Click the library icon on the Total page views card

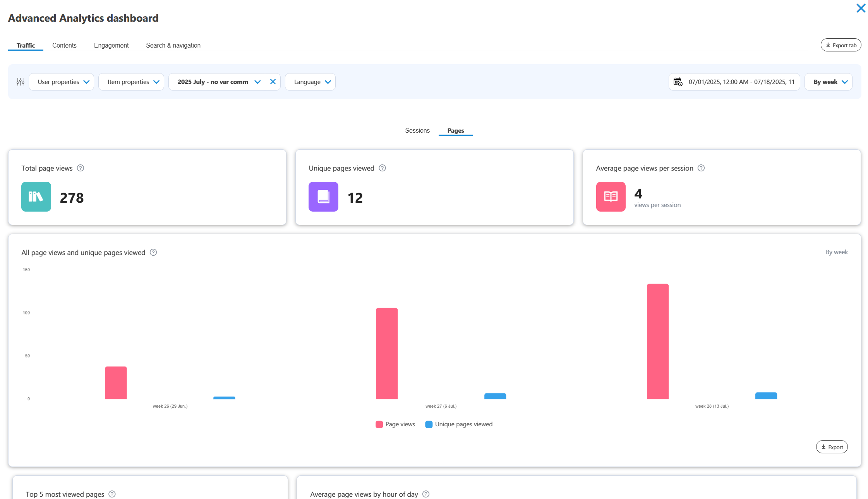point(36,197)
